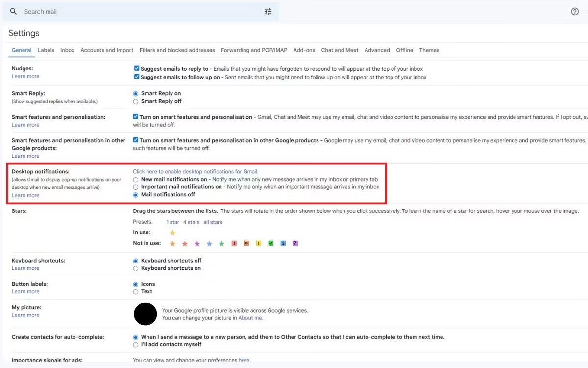Click the purple question mark icon
The image size is (588, 368).
(295, 244)
